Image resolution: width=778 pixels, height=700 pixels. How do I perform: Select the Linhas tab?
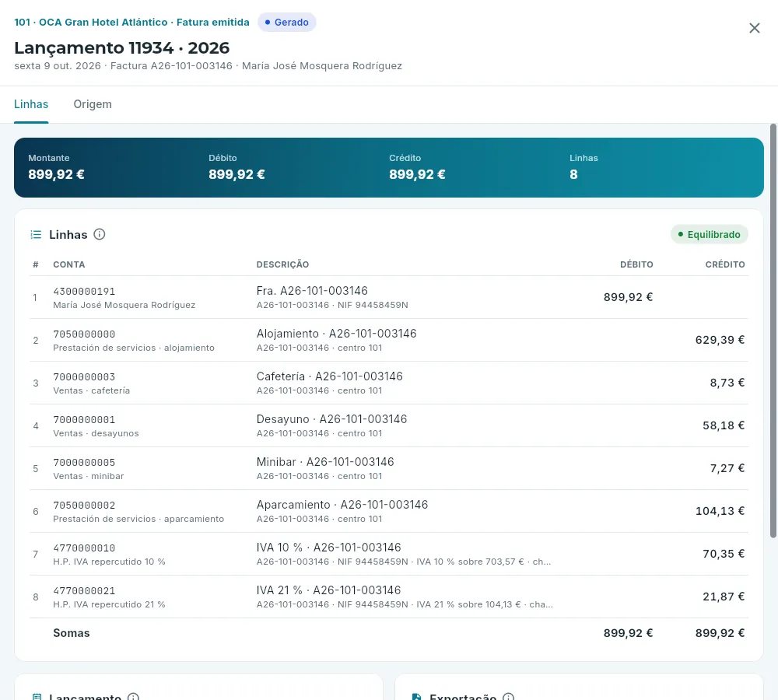tap(31, 104)
